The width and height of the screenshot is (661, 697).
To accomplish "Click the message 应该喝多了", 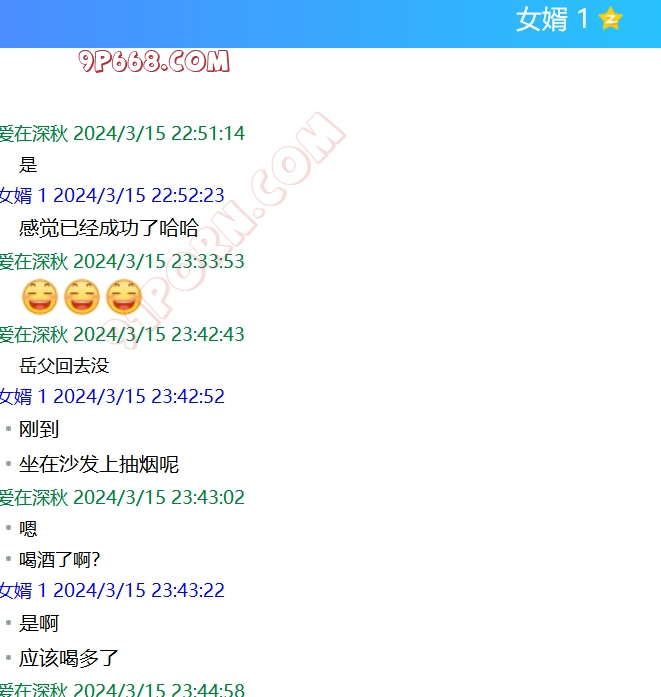I will tap(69, 658).
